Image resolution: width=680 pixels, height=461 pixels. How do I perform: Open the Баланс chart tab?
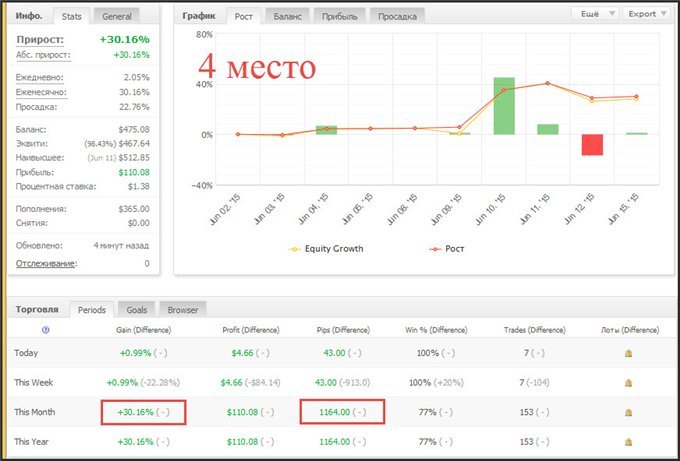tap(287, 16)
